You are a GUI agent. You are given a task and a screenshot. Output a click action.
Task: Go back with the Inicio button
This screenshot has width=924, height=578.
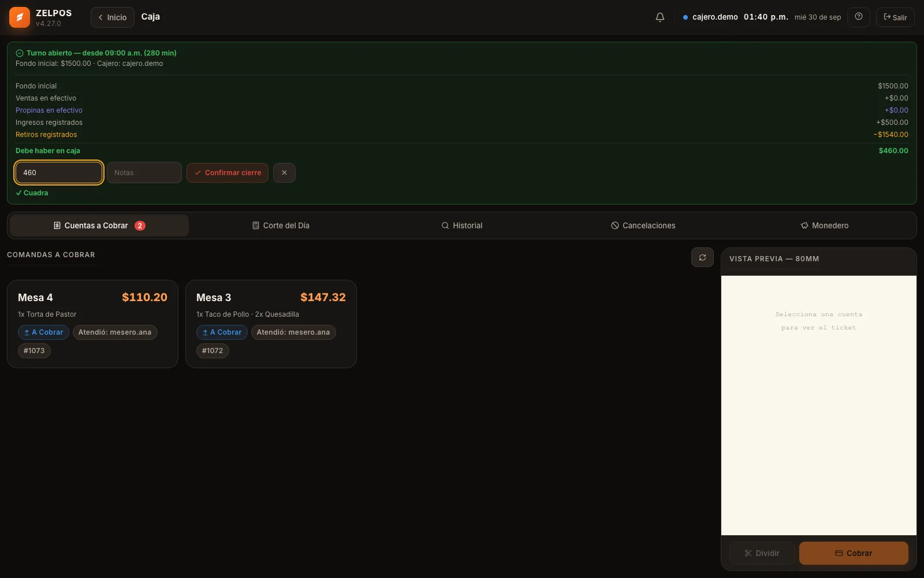113,17
